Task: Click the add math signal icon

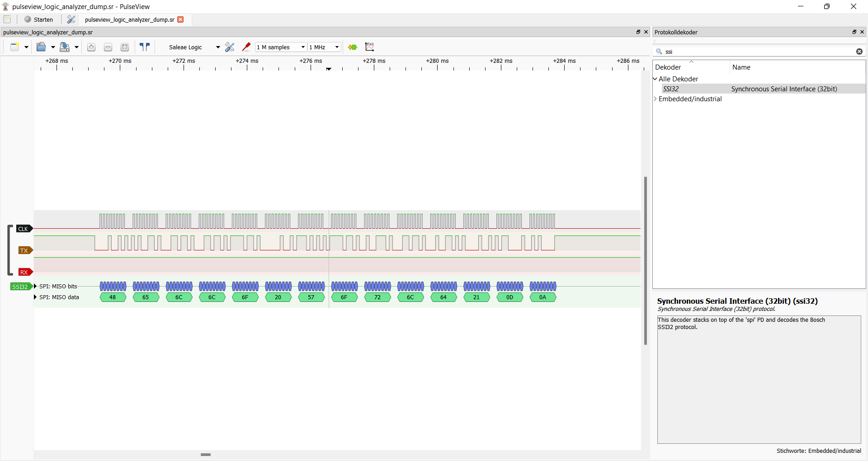Action: pos(369,47)
